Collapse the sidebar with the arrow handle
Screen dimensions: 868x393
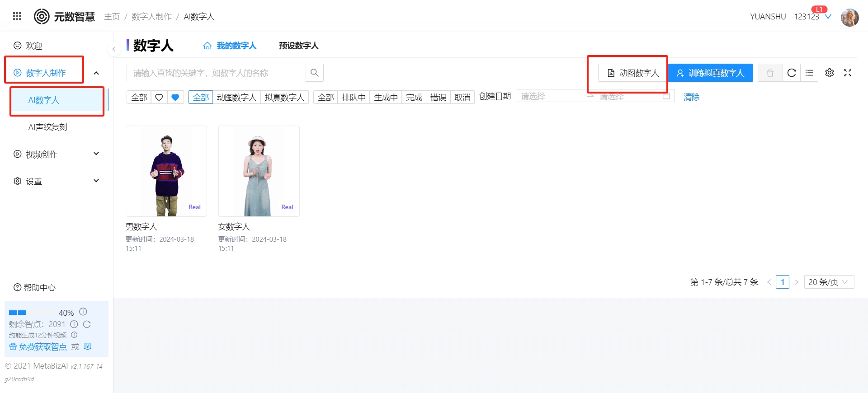tap(113, 49)
